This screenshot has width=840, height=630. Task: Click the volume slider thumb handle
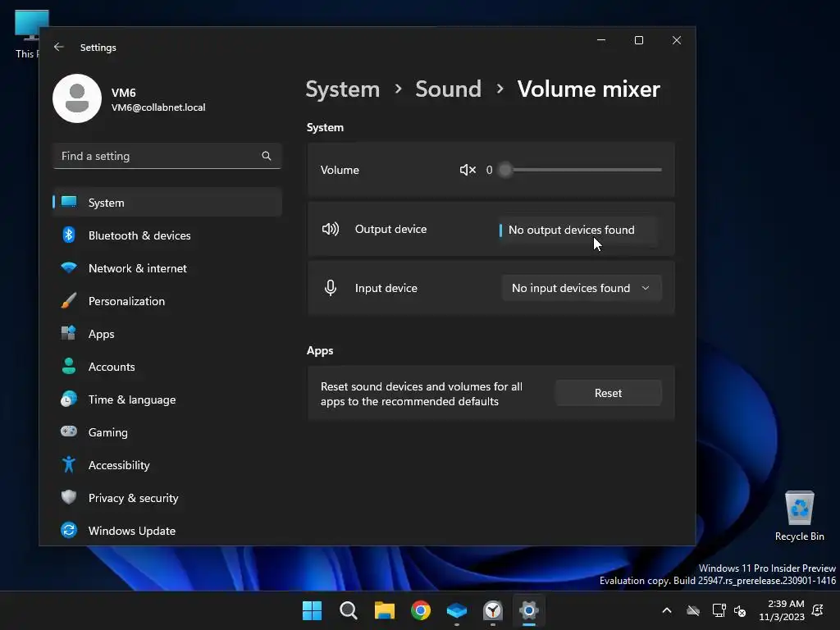point(505,170)
